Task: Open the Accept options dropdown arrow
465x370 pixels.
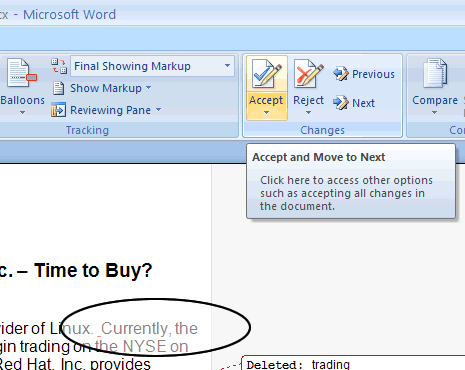Action: coord(266,113)
